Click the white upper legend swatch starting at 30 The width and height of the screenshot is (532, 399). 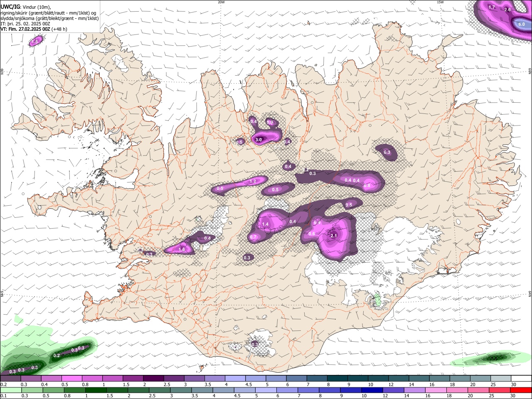pos(521,379)
